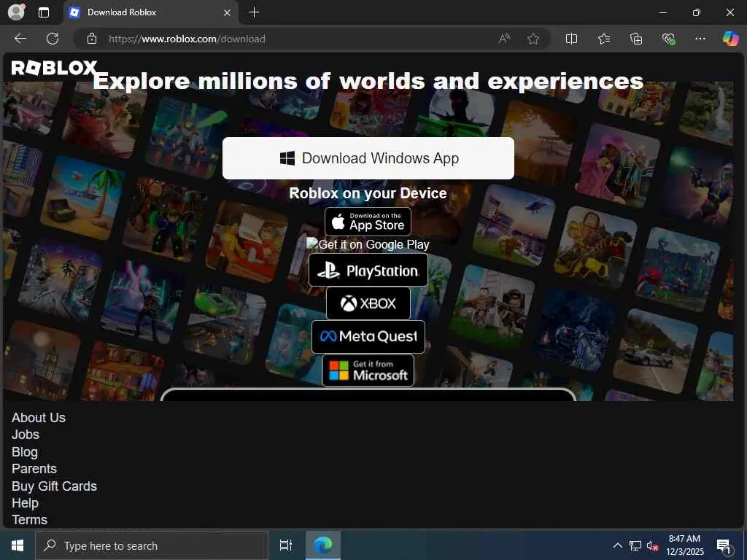Open the Terms footer link

click(29, 520)
